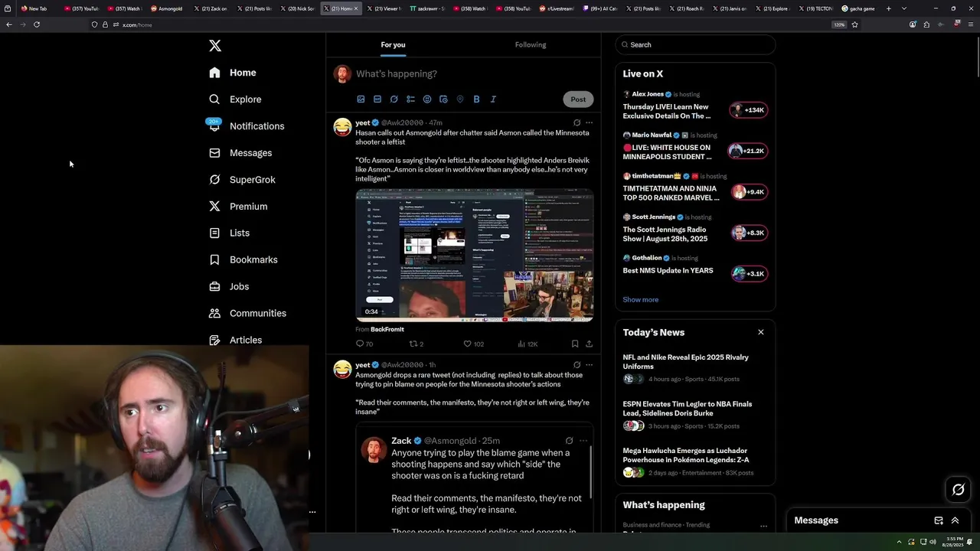Image resolution: width=980 pixels, height=551 pixels.
Task: Click the volume icon in system tray
Action: [933, 542]
